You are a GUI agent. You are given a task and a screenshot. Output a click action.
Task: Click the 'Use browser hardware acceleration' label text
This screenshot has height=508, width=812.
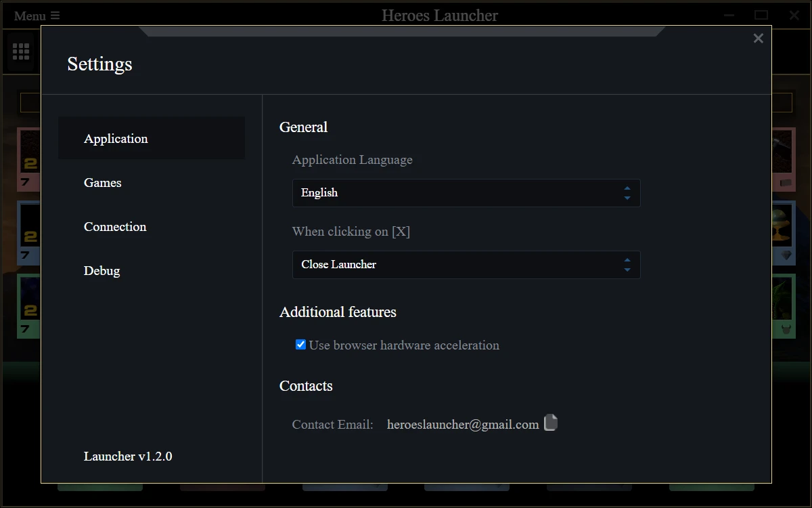404,345
